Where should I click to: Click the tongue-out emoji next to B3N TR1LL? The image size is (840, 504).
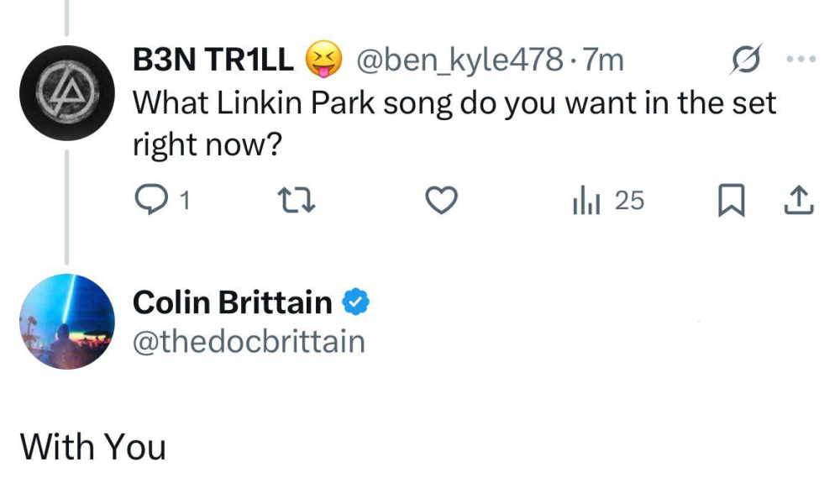click(323, 60)
